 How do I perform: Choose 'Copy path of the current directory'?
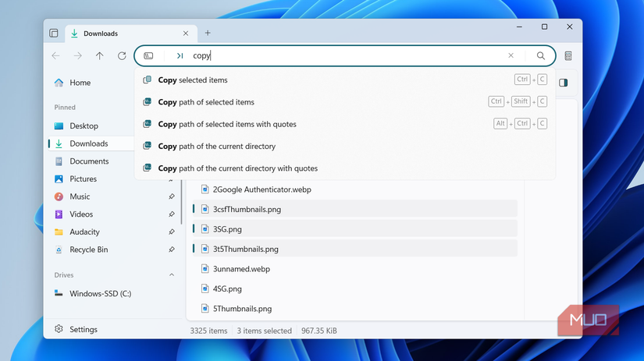[x=216, y=147]
